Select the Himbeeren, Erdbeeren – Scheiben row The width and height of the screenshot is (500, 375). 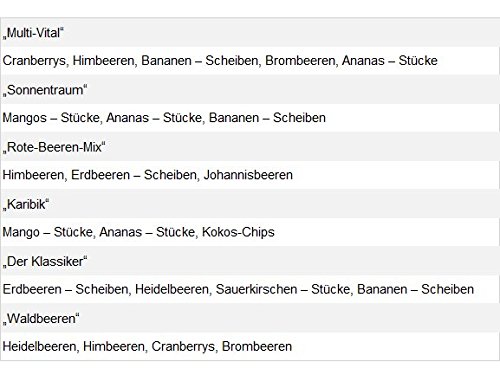coord(250,175)
